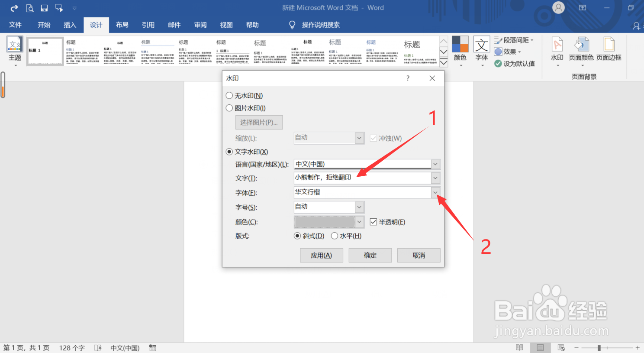Open the theme Fonts (字体) menu
This screenshot has height=353, width=644.
point(482,52)
